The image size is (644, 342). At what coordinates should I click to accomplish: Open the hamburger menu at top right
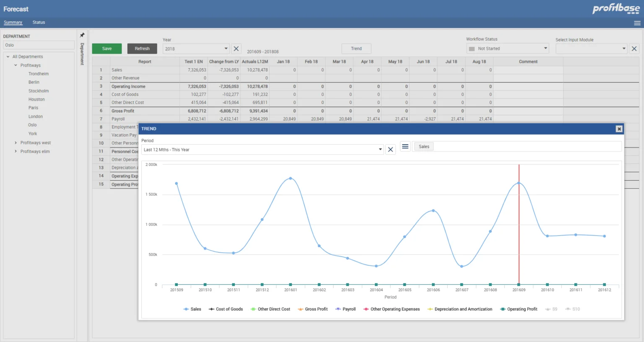point(637,23)
